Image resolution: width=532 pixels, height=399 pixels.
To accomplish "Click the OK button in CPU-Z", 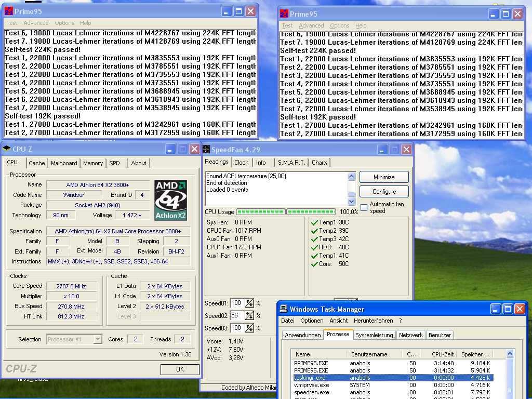I will coord(180,369).
